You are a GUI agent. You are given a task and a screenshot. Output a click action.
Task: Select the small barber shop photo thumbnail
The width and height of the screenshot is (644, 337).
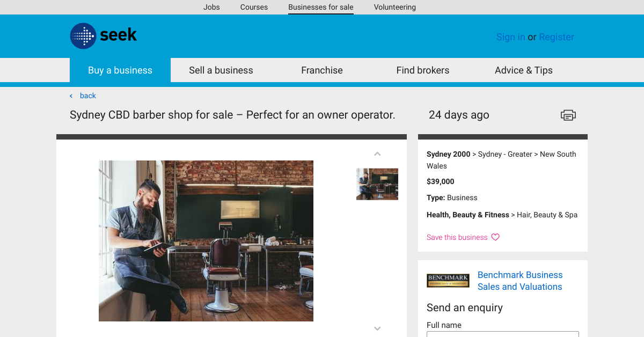coord(377,184)
